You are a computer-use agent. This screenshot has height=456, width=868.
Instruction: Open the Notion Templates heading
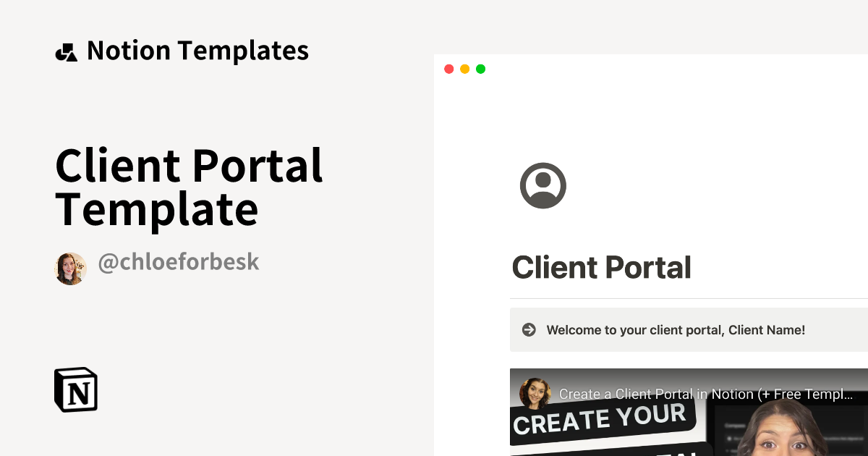click(x=197, y=51)
